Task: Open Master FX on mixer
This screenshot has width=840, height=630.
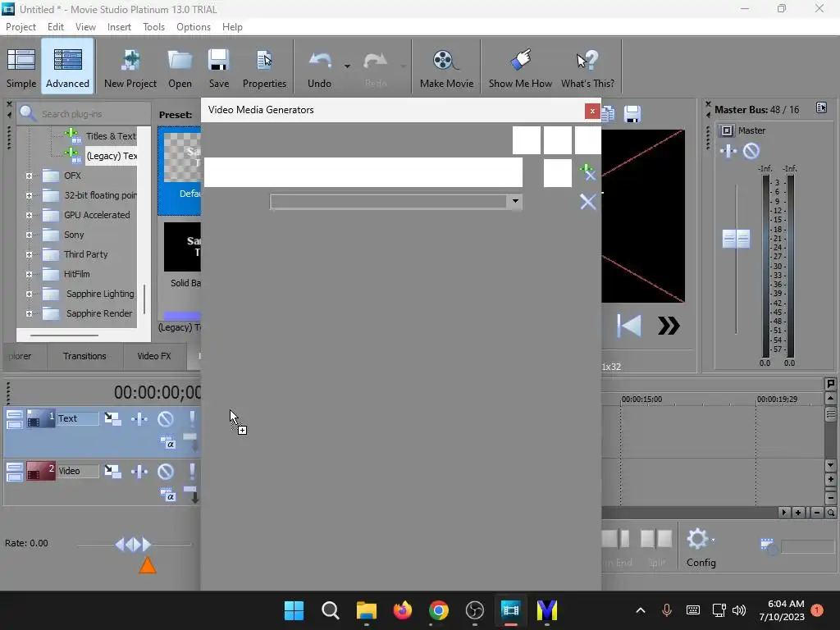Action: click(x=728, y=151)
